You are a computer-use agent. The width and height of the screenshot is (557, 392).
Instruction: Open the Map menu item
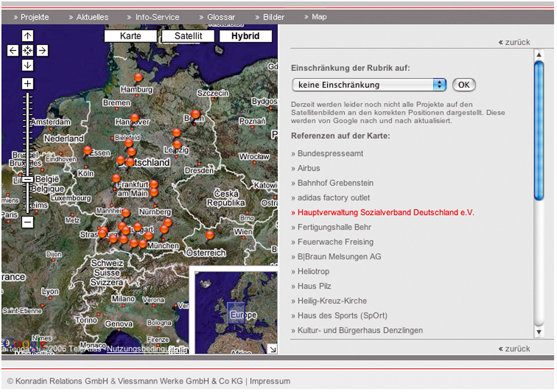[315, 17]
